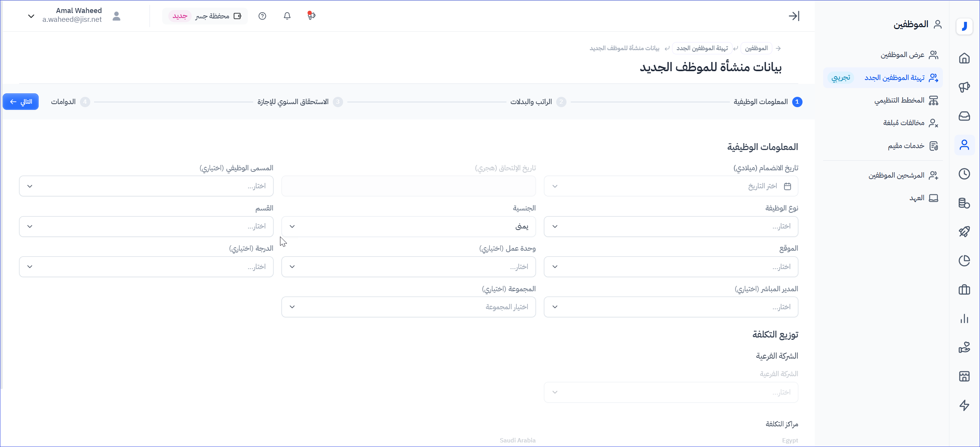Open the pie chart sidebar icon
The height and width of the screenshot is (447, 980).
click(x=964, y=261)
